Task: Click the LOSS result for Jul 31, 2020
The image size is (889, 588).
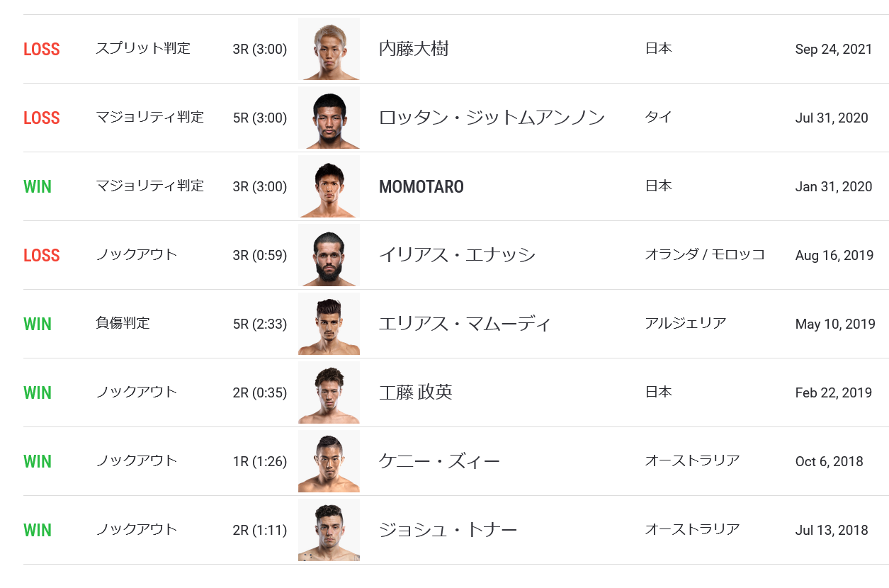Action: coord(42,118)
